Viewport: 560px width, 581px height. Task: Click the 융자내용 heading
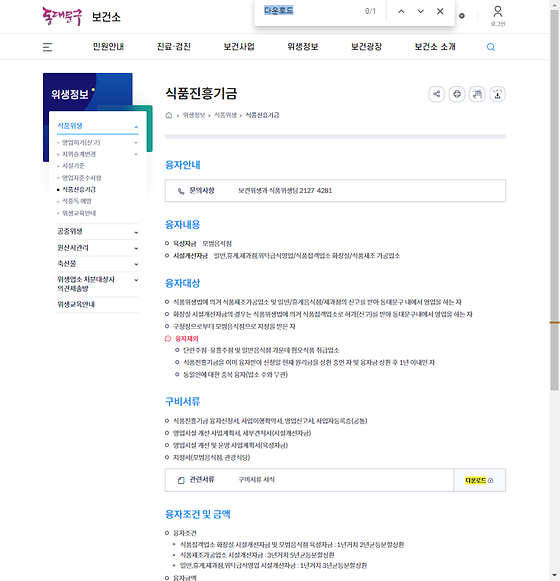click(183, 225)
